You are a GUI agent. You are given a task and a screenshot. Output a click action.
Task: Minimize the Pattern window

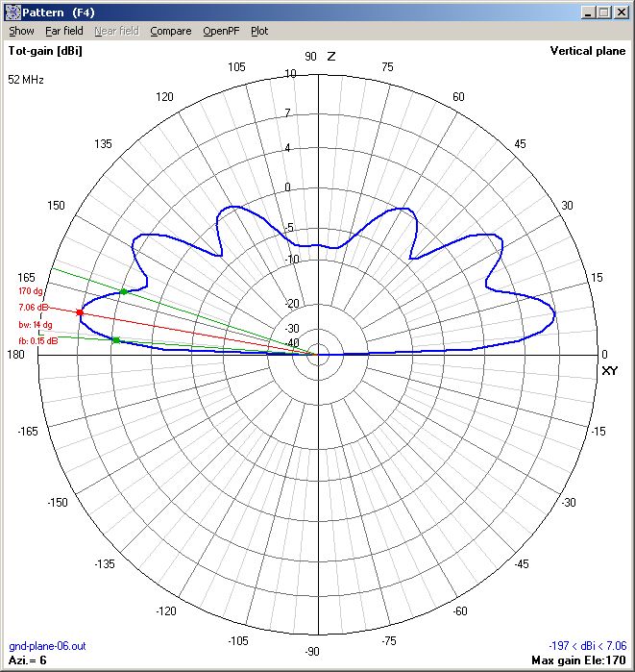point(587,12)
